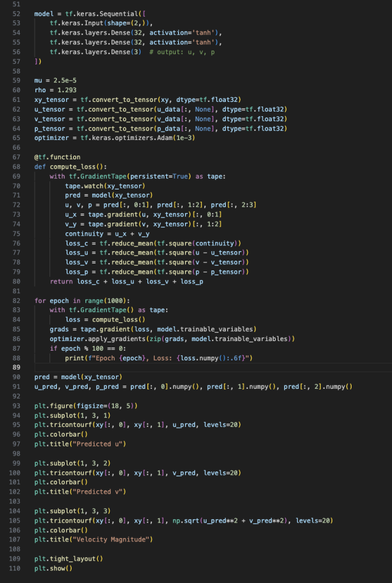Viewport: 392px width, 583px height.
Task: Place cursor on empty line 89
Action: (171, 367)
